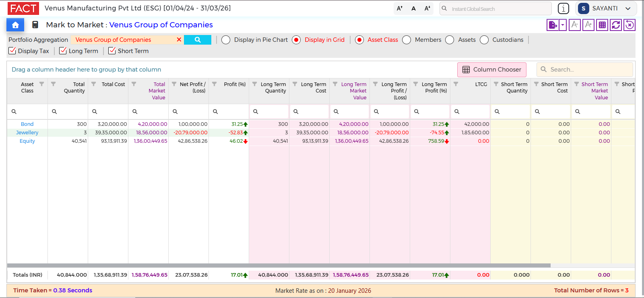
Task: Click the blue portfolio search button
Action: coord(198,40)
